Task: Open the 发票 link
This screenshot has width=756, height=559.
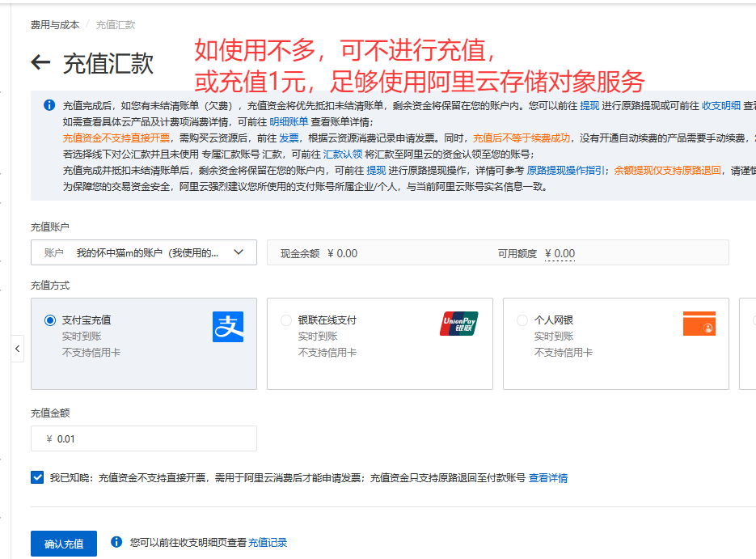Action: point(289,138)
